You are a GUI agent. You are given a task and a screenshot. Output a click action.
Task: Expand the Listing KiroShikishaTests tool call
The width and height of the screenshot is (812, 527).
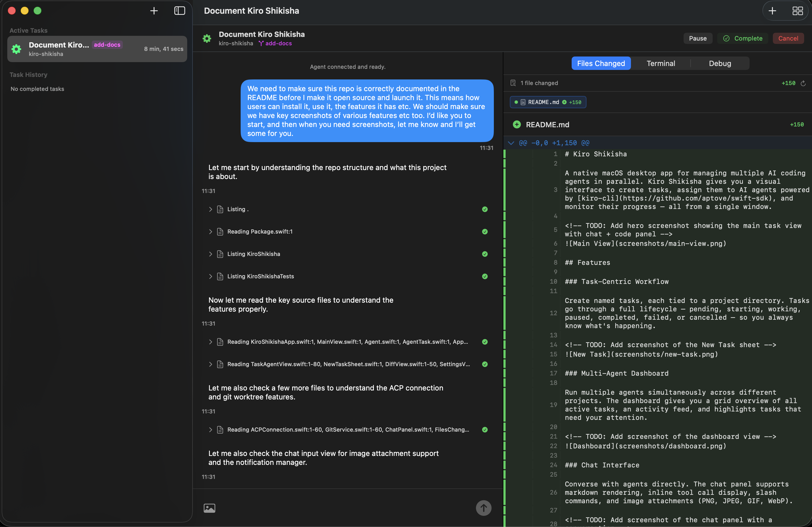tap(210, 276)
